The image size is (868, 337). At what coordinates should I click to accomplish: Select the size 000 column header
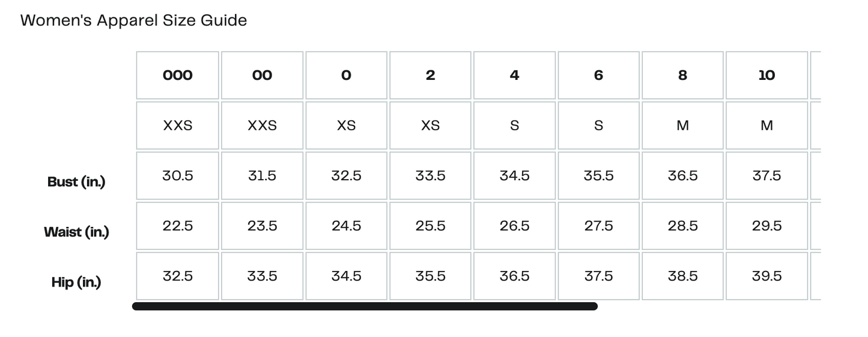178,75
